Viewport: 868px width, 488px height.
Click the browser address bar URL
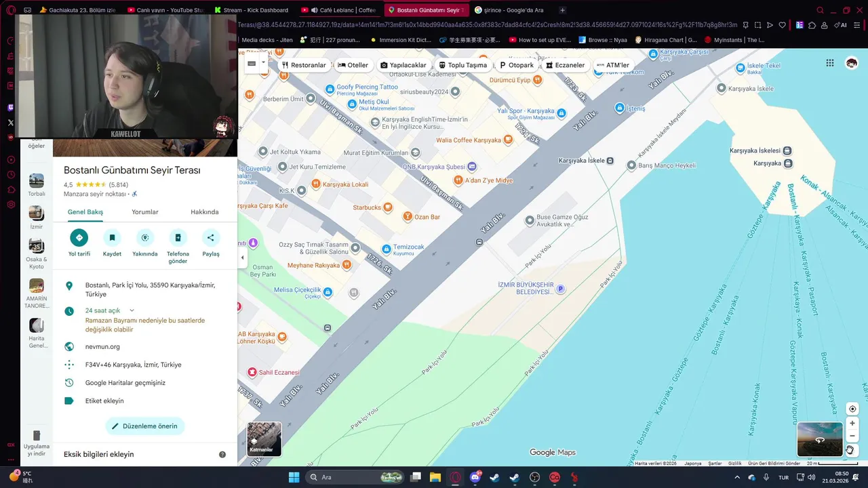pos(488,25)
